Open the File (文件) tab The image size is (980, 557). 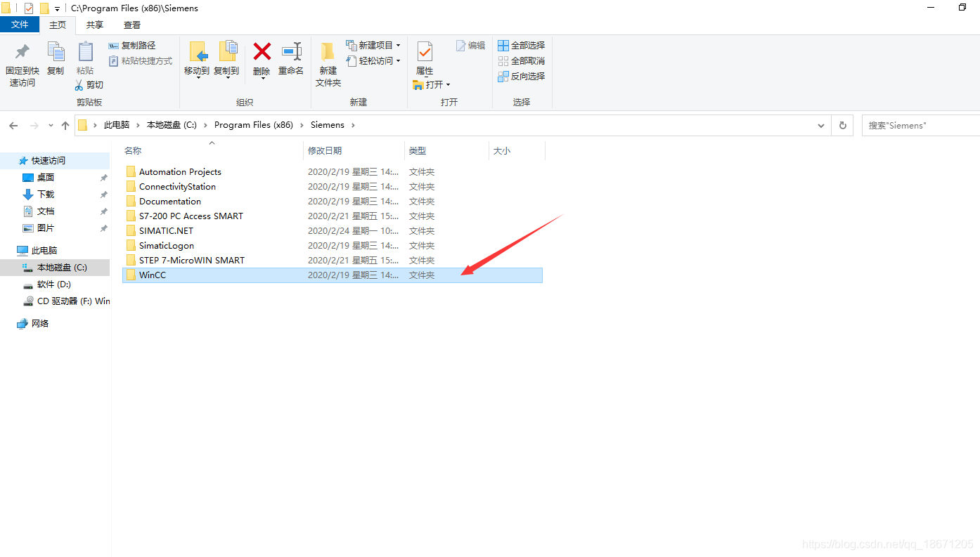pos(20,25)
